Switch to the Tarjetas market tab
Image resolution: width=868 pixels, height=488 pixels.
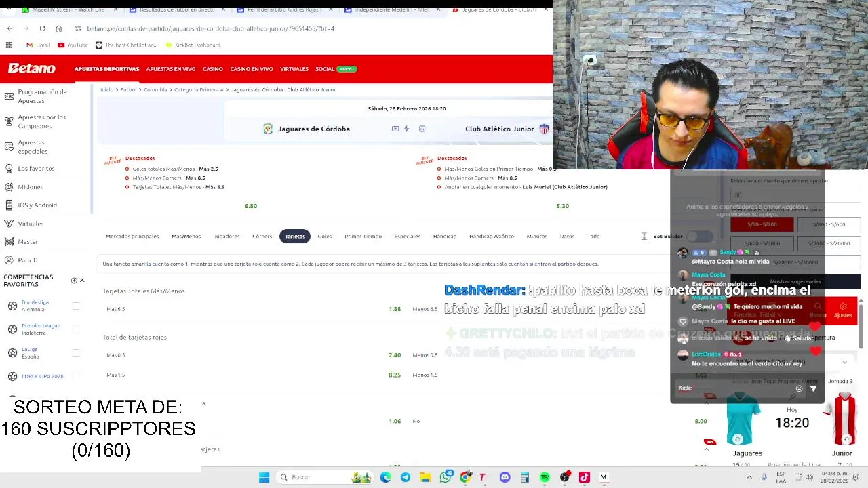tap(295, 236)
